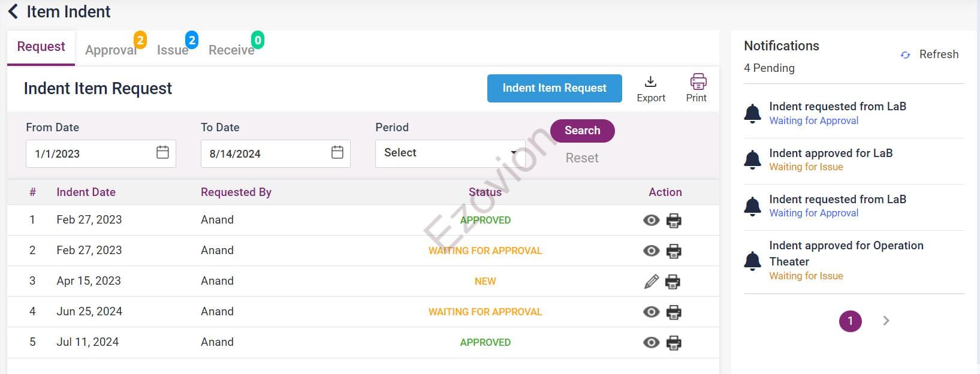980x374 pixels.
Task: Print the Jul 11, 2024 indent row
Action: 674,343
